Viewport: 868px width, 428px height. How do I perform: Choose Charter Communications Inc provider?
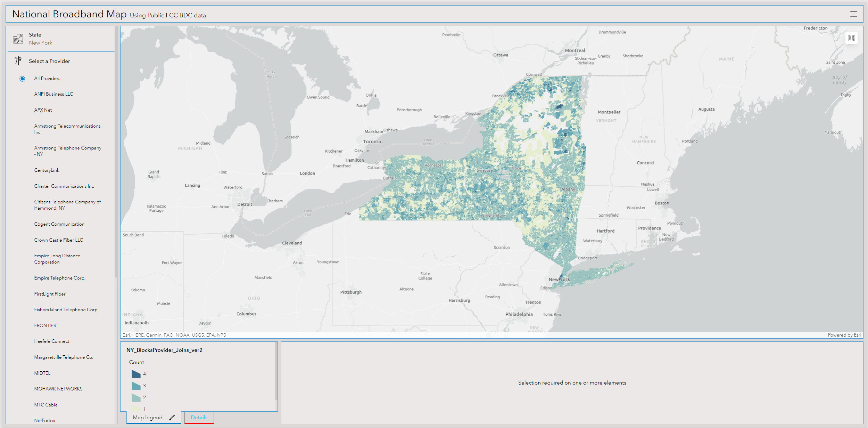64,186
